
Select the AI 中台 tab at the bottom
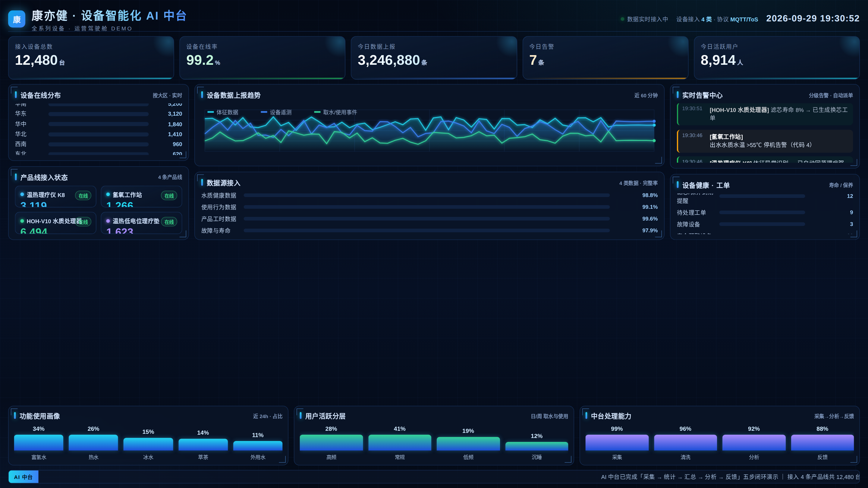[23, 477]
